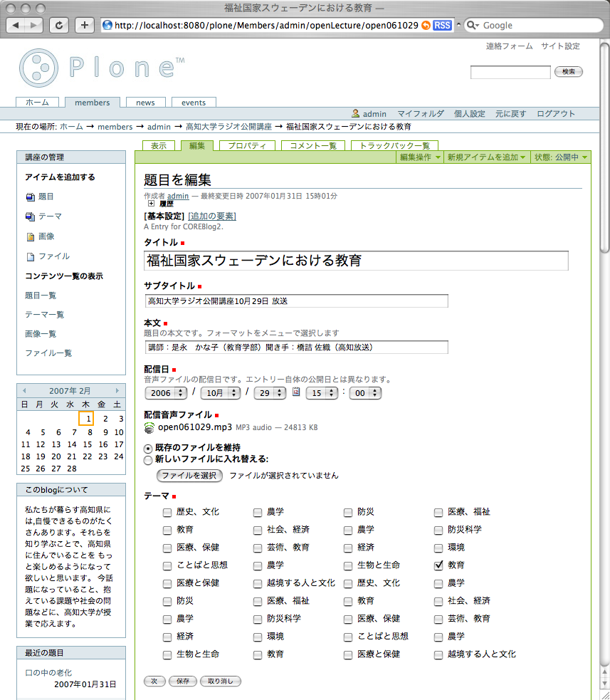Open the 題目一覧 sidebar link

click(x=41, y=296)
